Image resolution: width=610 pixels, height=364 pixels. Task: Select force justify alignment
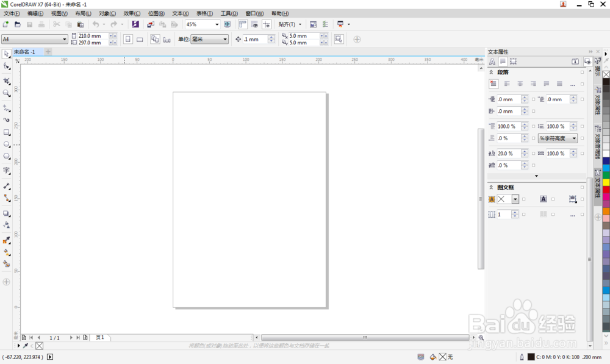pos(559,84)
